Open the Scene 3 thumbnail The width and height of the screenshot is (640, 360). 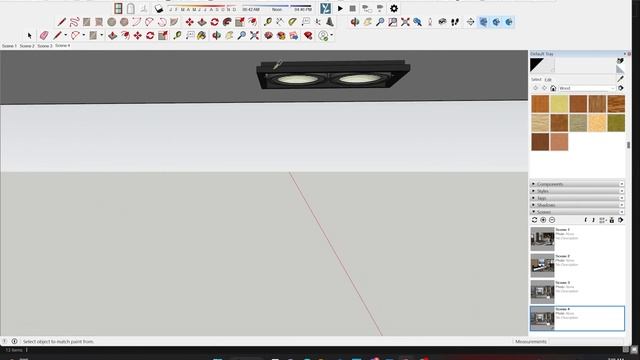click(x=542, y=292)
